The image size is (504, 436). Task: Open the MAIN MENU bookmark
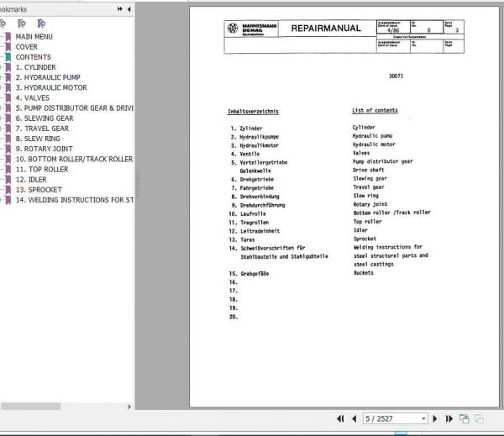click(x=34, y=37)
